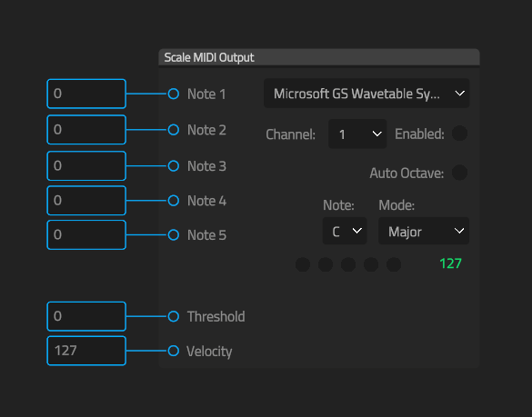Click the Threshold value field
Viewport: 532px width, 417px height.
(86, 316)
